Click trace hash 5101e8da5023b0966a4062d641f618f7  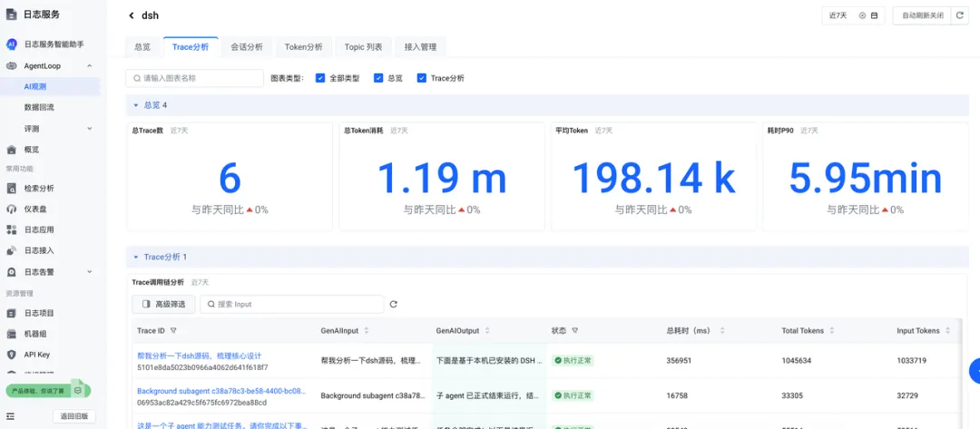point(202,366)
